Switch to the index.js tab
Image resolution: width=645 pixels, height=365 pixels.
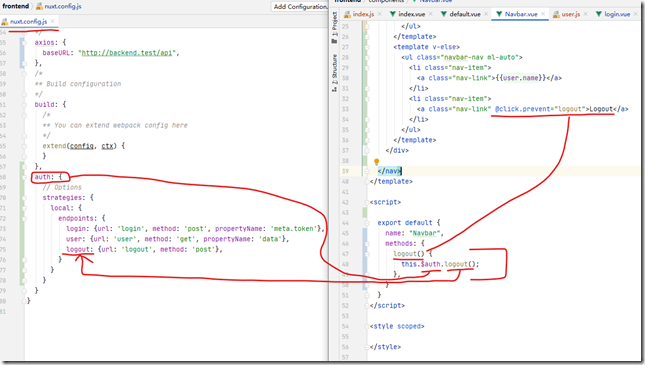(x=363, y=14)
